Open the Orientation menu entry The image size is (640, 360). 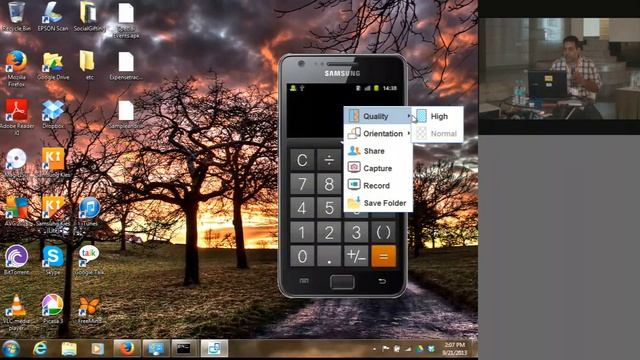click(378, 134)
